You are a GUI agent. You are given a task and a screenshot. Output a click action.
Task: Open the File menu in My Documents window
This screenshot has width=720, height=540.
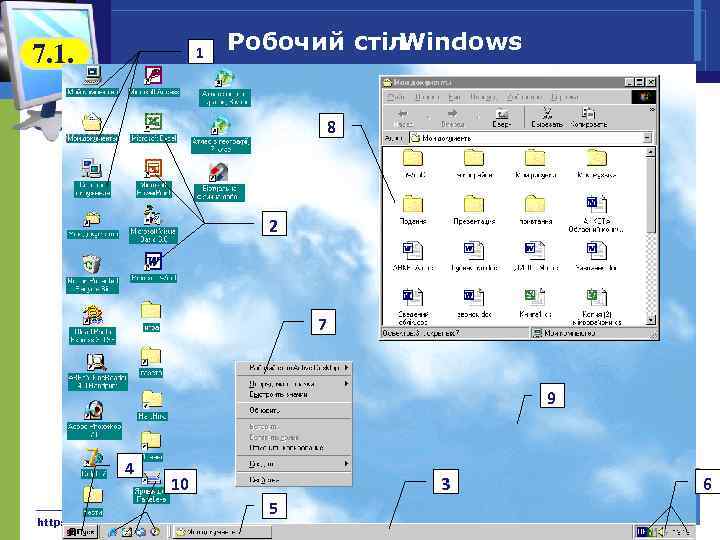(396, 97)
